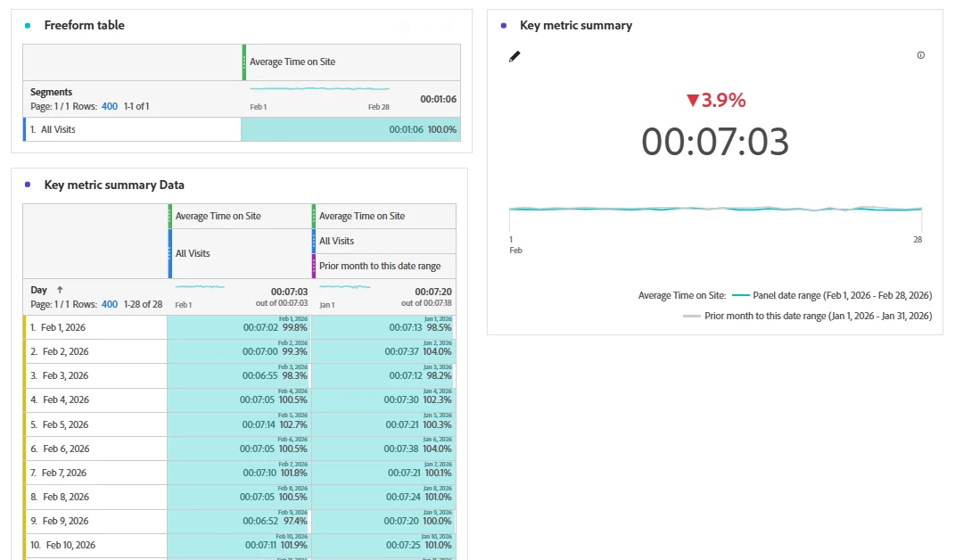Click the 00:07:00 99.3% cell for Feb 2
The width and height of the screenshot is (955, 560).
[239, 351]
